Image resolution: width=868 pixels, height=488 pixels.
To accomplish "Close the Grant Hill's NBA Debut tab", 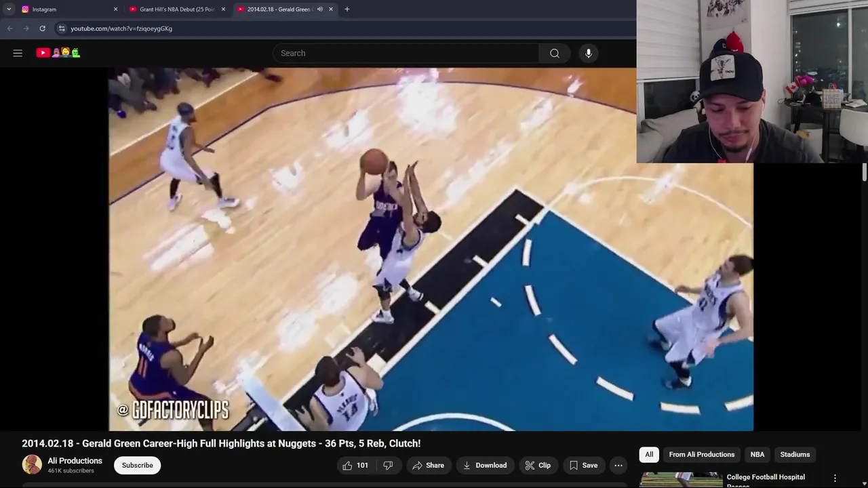I will click(223, 9).
